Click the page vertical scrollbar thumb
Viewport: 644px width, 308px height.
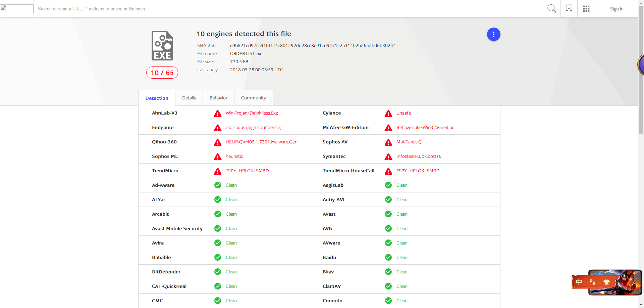[641, 70]
